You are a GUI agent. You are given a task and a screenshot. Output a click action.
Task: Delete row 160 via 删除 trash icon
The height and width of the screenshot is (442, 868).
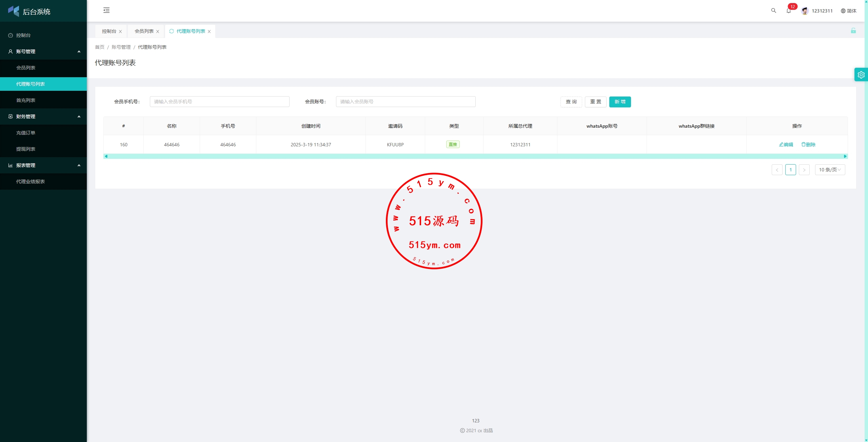click(x=803, y=145)
